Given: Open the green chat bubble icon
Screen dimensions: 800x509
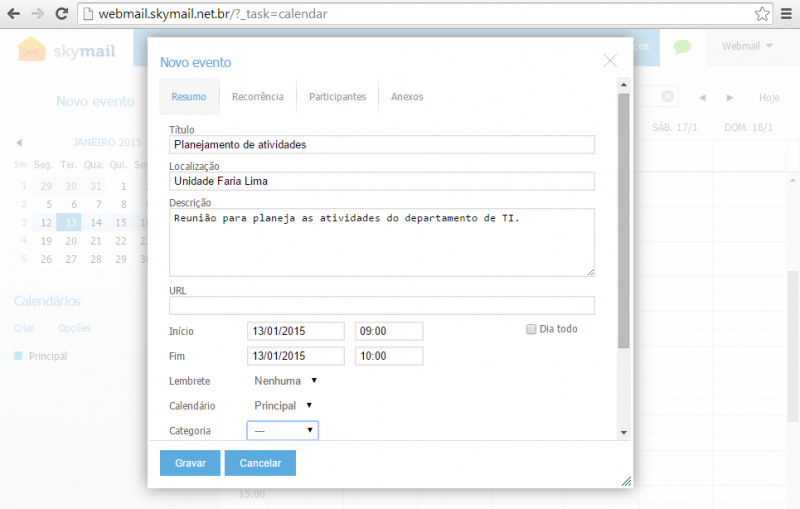Looking at the screenshot, I should 682,47.
